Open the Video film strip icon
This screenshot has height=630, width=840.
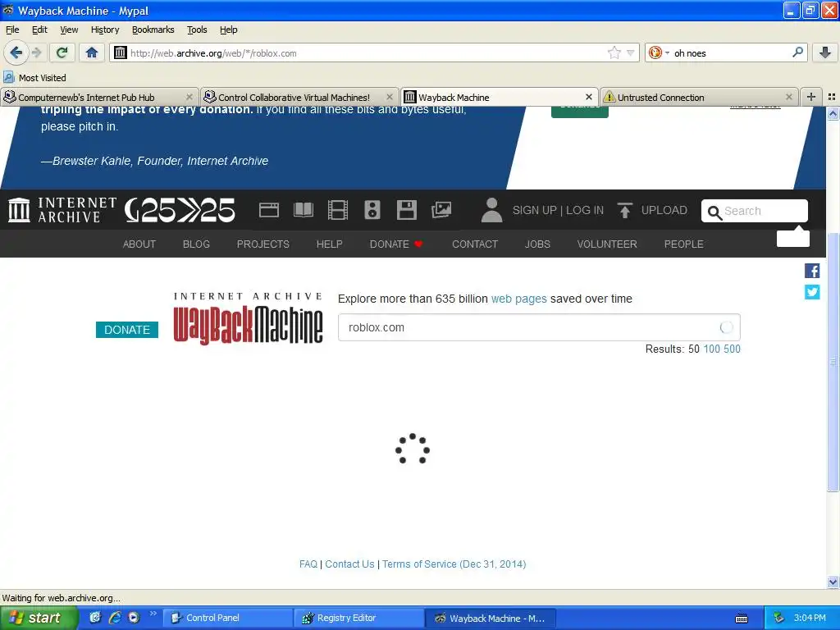(x=337, y=209)
